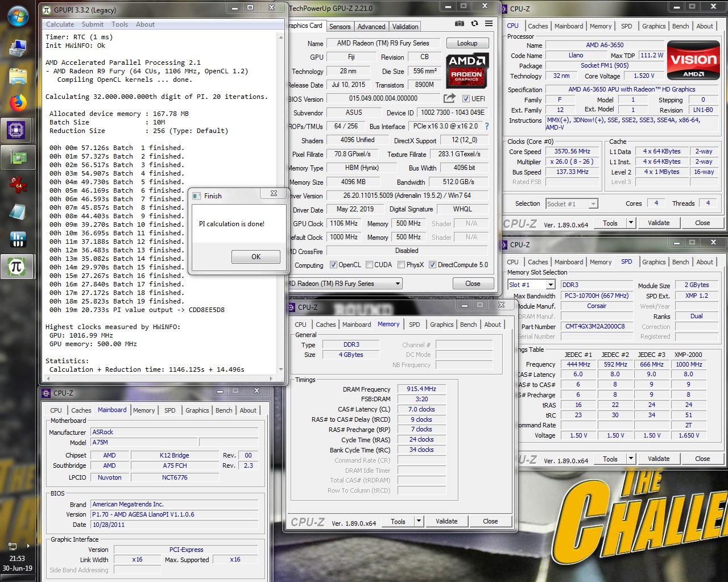This screenshot has width=728, height=582.
Task: Click the BIOS share/export arrow icon in GPU-Z
Action: [449, 98]
